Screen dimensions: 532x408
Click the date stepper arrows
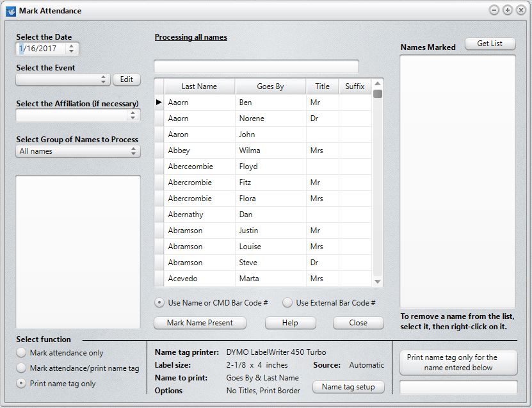(x=71, y=49)
